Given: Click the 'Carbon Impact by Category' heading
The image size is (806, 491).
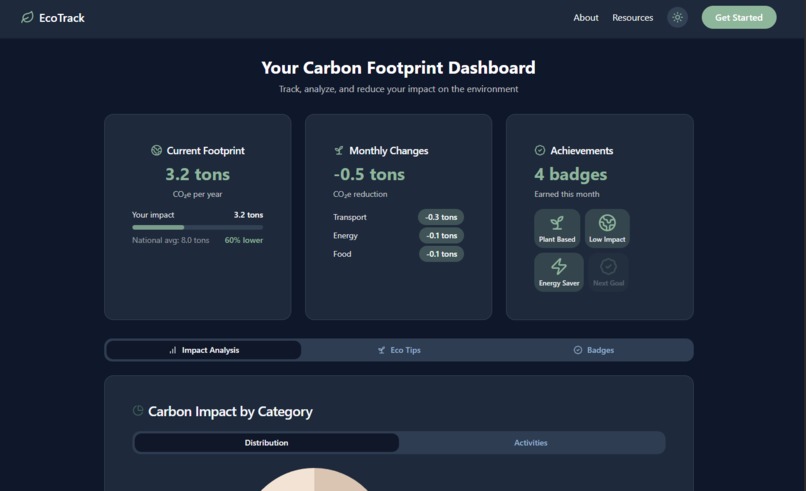Looking at the screenshot, I should [x=230, y=411].
